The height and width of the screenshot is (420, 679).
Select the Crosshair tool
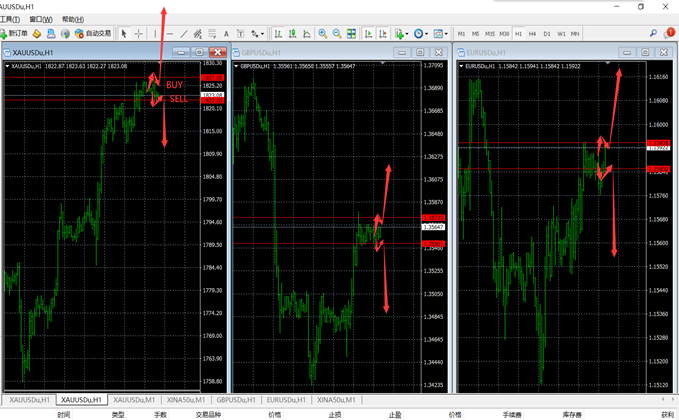[139, 33]
